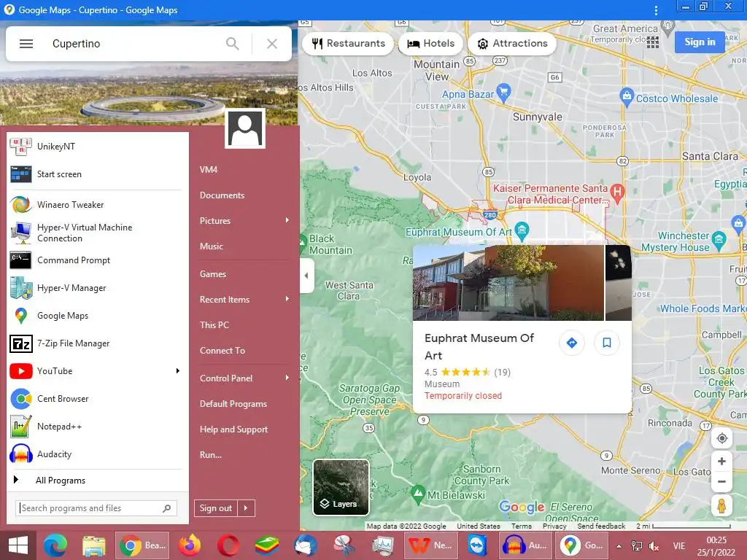The width and height of the screenshot is (747, 560).
Task: Filter map by Restaurants
Action: coord(348,43)
